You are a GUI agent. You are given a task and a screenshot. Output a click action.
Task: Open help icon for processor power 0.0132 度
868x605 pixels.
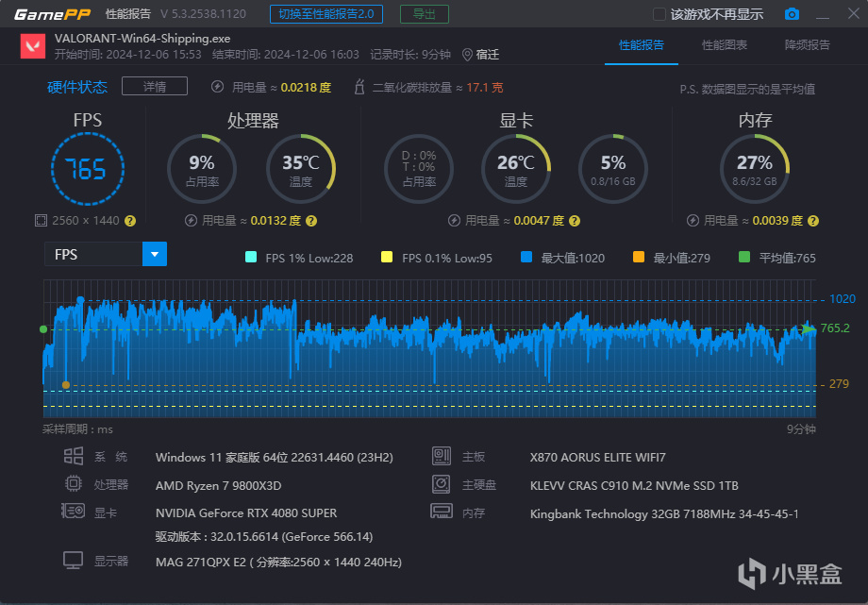point(311,221)
